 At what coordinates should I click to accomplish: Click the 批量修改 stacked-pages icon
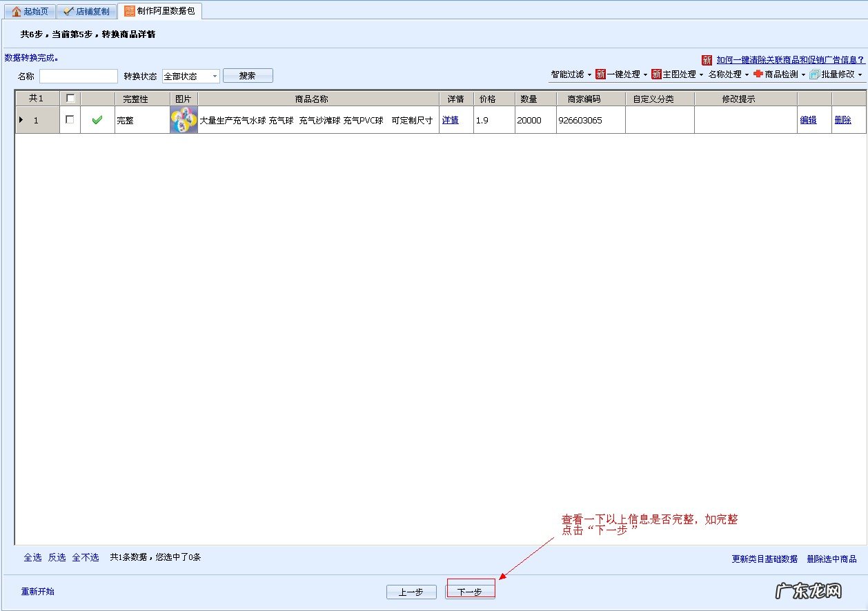[814, 74]
